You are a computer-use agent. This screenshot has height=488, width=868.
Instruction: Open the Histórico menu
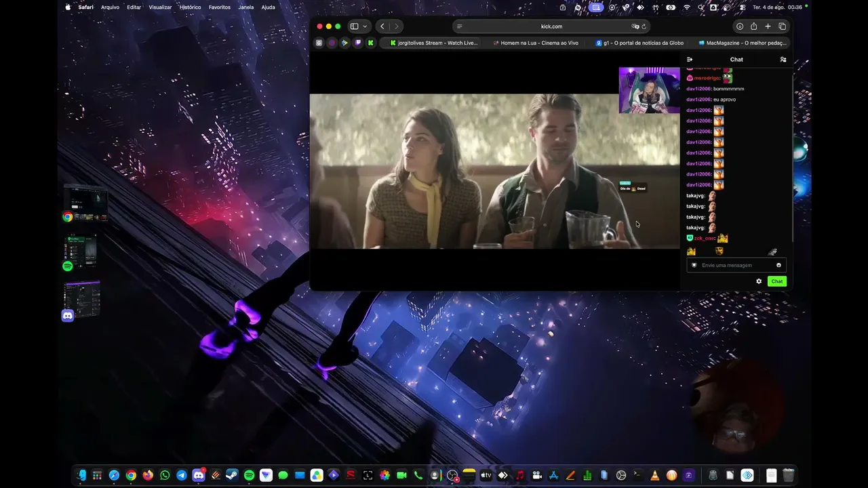tap(190, 7)
